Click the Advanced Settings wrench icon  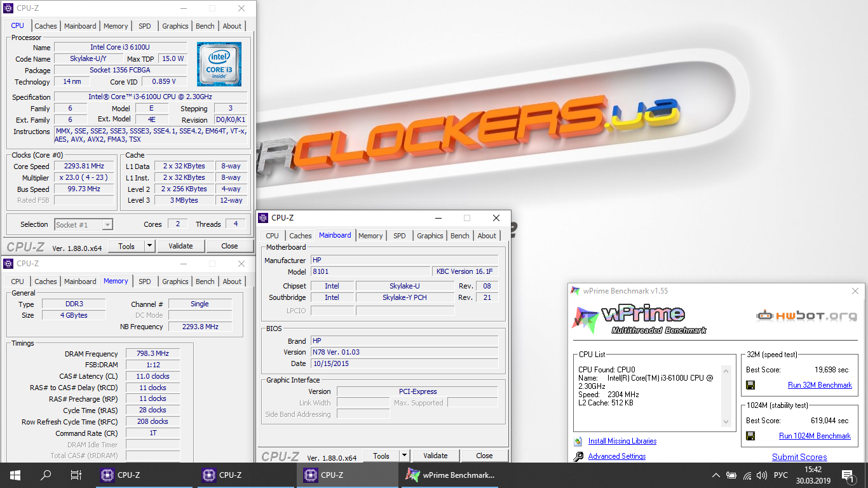[x=578, y=456]
